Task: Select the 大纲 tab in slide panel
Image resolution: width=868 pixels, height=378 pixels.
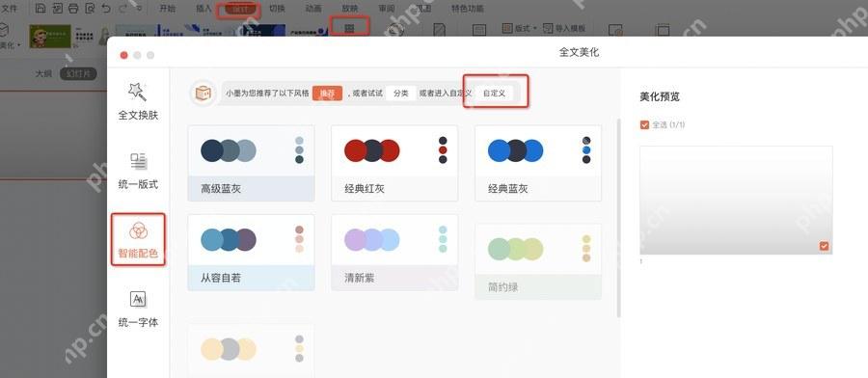Action: coord(43,73)
